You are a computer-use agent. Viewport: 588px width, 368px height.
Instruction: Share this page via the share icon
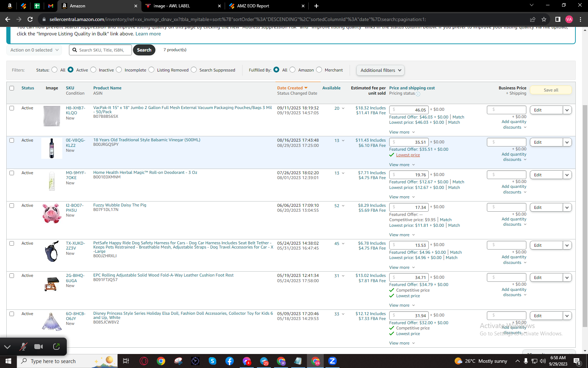pyautogui.click(x=533, y=19)
